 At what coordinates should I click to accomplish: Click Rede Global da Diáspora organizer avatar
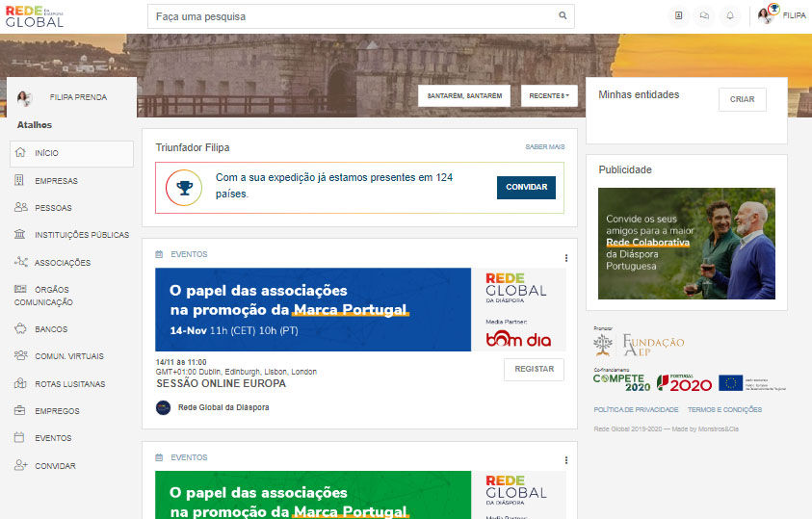point(163,407)
